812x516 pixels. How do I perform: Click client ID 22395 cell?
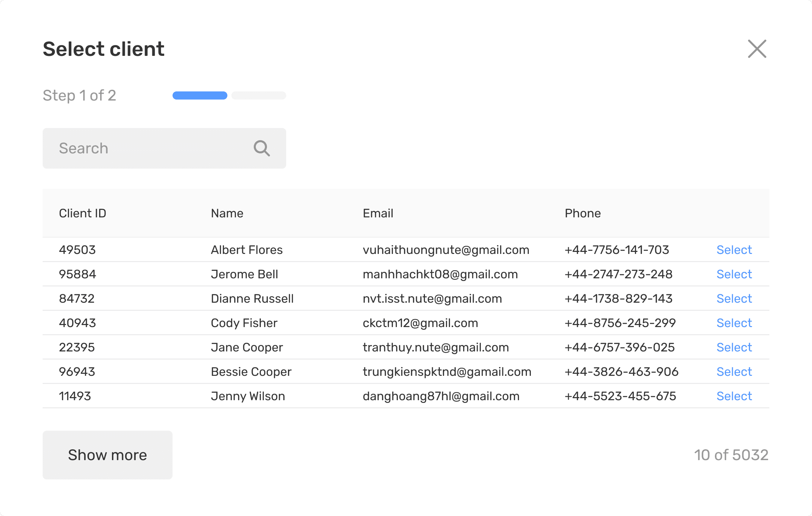click(x=77, y=347)
